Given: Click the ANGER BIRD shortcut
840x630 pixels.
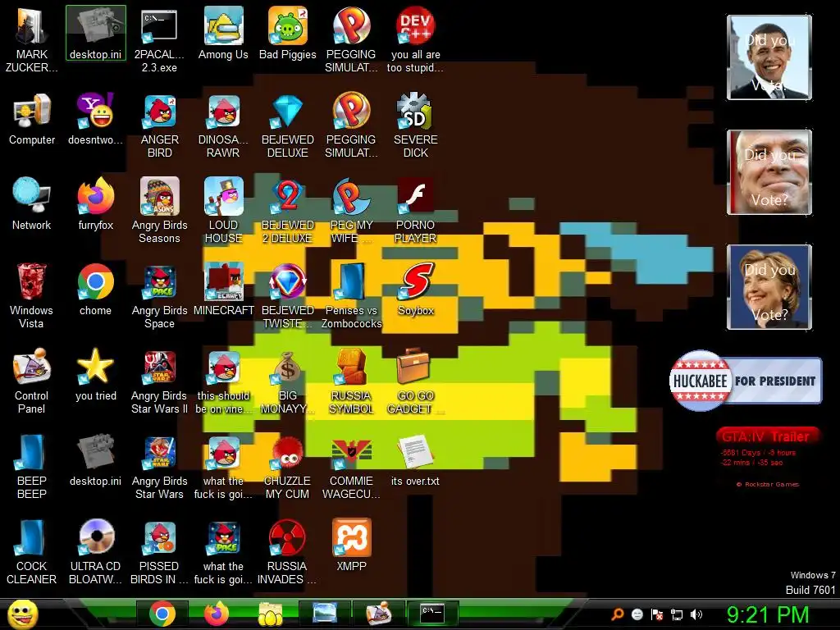Looking at the screenshot, I should point(159,126).
